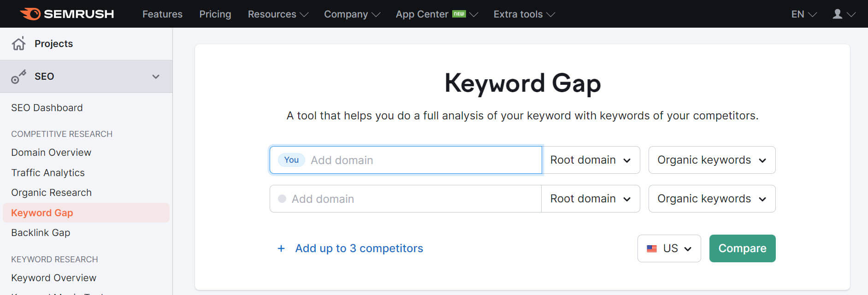Open the Features menu item
868x295 pixels.
coord(162,14)
